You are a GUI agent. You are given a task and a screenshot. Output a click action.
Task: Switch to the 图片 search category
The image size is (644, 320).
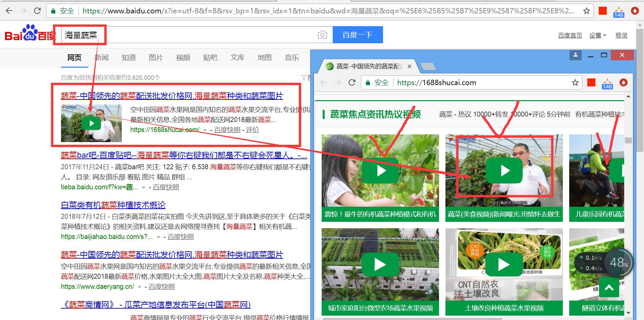tap(156, 57)
